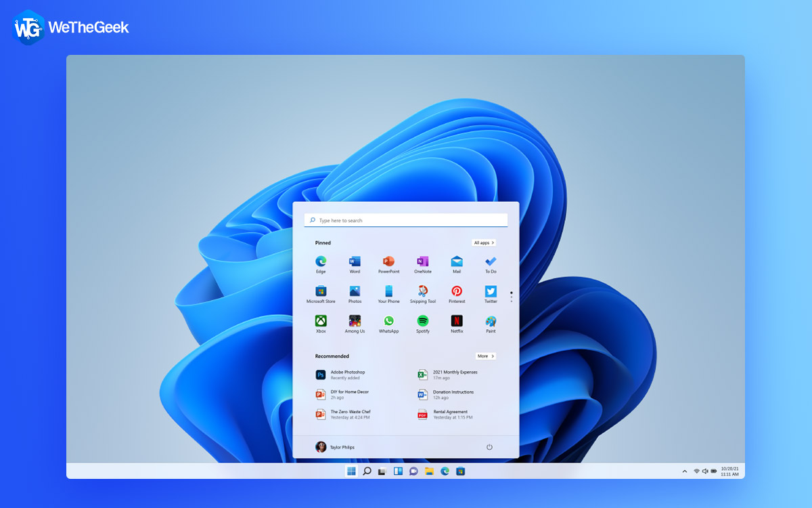This screenshot has width=812, height=508.
Task: Open File Explorer on the taskbar
Action: coord(429,471)
